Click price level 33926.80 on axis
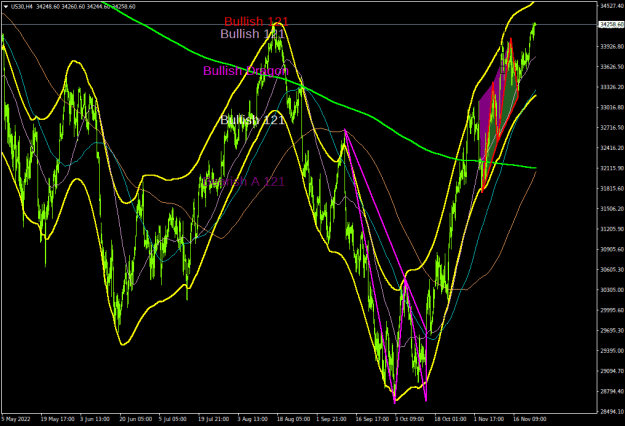This screenshot has width=625, height=426. pyautogui.click(x=611, y=47)
